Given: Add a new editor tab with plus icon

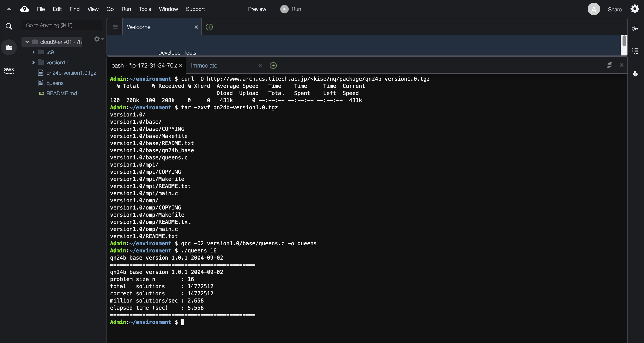Looking at the screenshot, I should tap(209, 27).
